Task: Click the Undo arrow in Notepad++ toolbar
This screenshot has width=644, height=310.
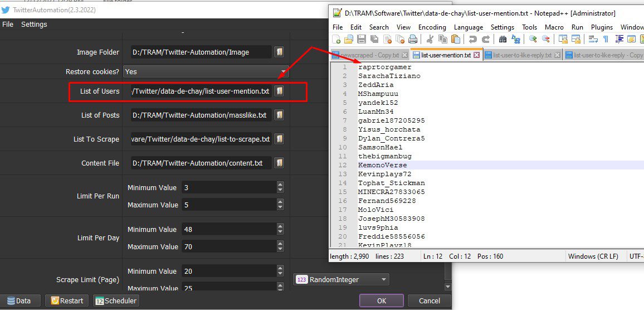Action: tap(473, 40)
